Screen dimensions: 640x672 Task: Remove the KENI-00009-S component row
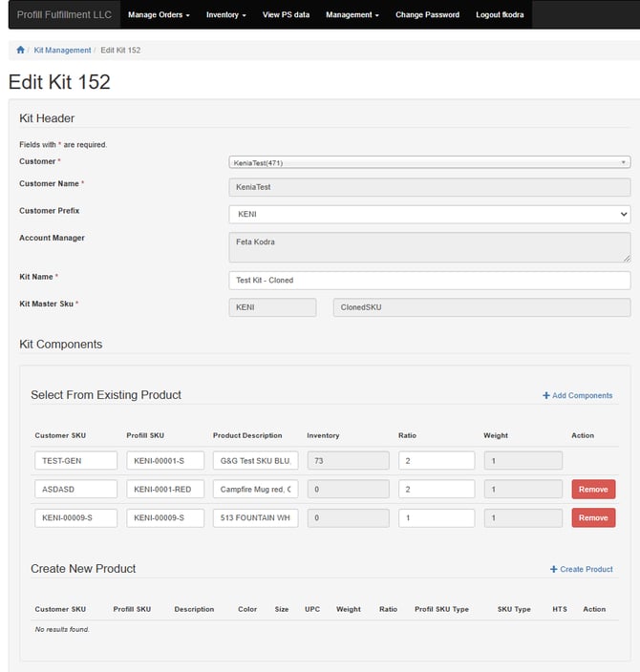pos(593,517)
